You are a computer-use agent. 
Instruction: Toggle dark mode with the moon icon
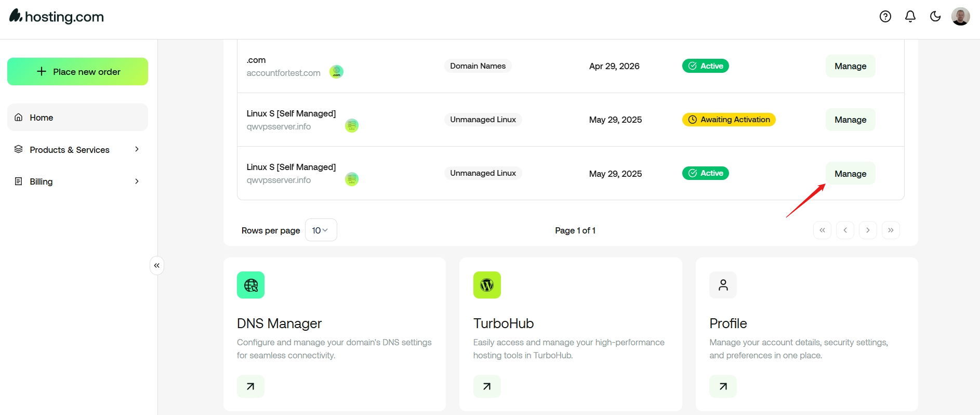point(935,17)
